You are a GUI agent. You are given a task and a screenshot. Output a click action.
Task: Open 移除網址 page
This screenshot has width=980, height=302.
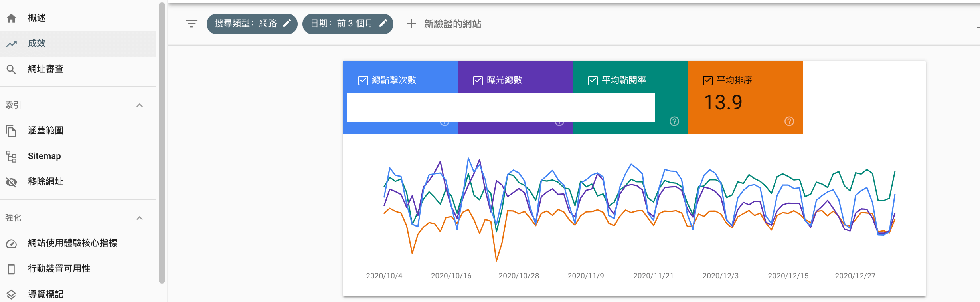pyautogui.click(x=78, y=182)
